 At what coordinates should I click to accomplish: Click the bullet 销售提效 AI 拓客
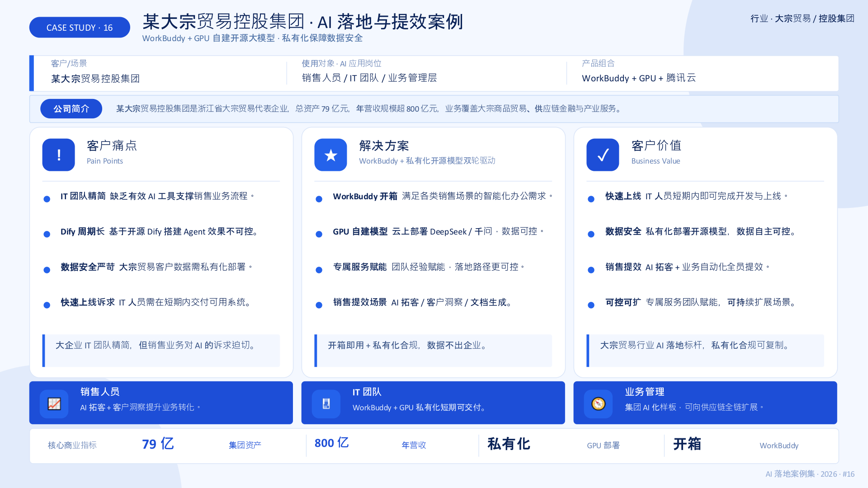click(688, 267)
